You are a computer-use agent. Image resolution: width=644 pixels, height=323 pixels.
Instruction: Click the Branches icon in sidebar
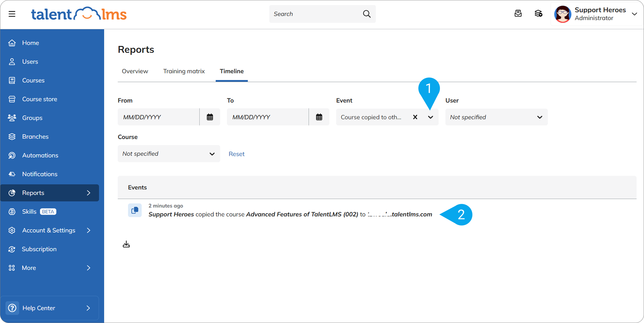12,136
